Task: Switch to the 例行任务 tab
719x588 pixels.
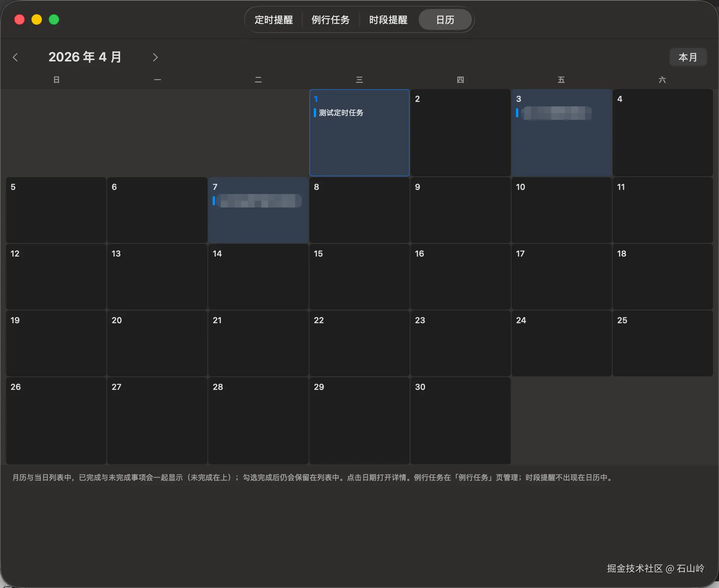Action: pyautogui.click(x=330, y=20)
